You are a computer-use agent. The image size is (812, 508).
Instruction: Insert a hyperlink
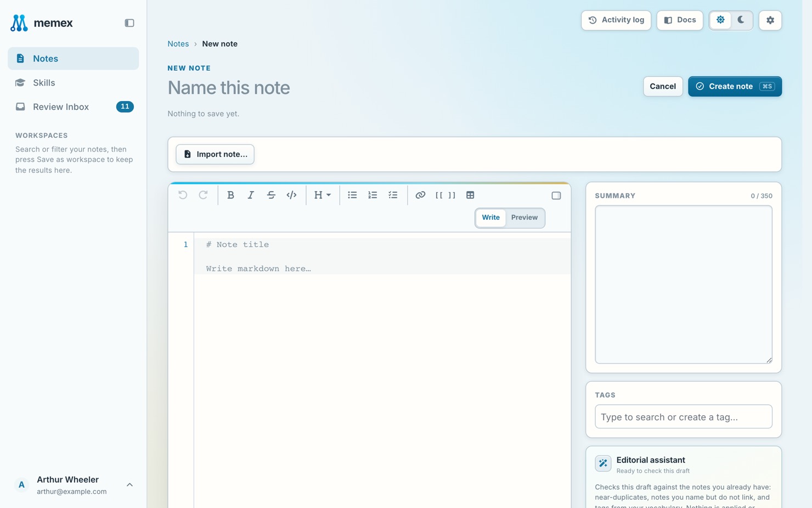pyautogui.click(x=420, y=195)
